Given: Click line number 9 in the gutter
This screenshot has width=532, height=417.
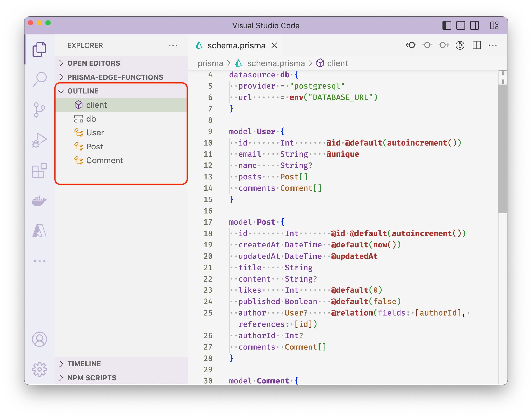Looking at the screenshot, I should pyautogui.click(x=210, y=132).
